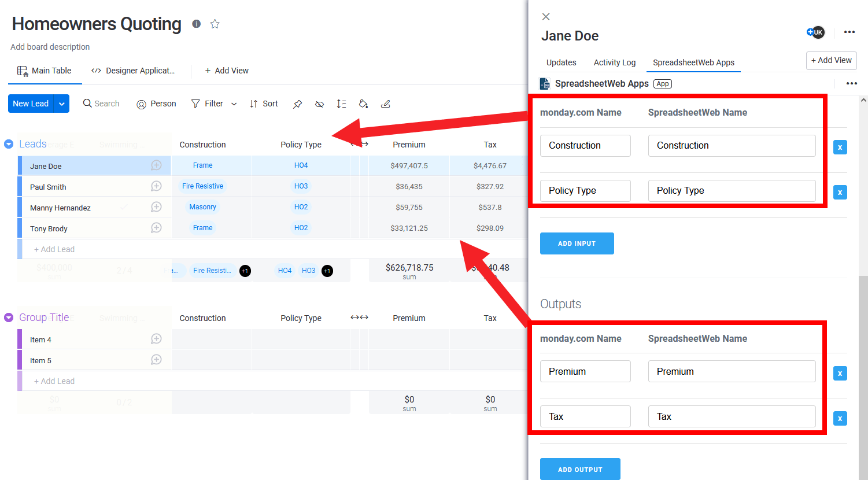Expand the Filter dropdown chevron
The width and height of the screenshot is (868, 480).
pos(234,104)
